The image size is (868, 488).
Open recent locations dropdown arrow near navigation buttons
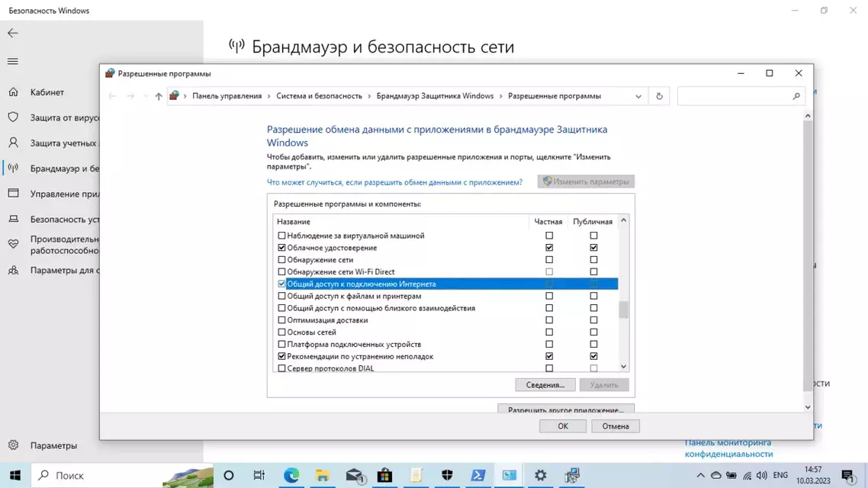(145, 96)
